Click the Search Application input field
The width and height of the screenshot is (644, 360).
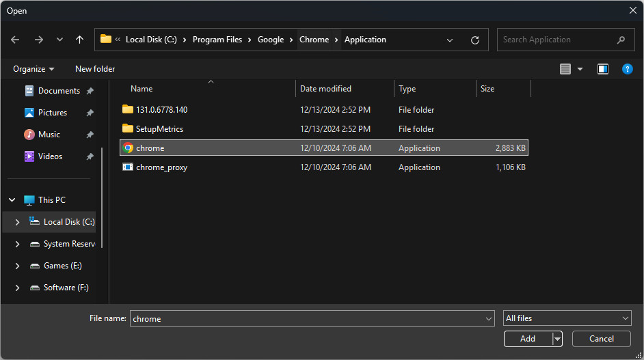[x=557, y=40]
